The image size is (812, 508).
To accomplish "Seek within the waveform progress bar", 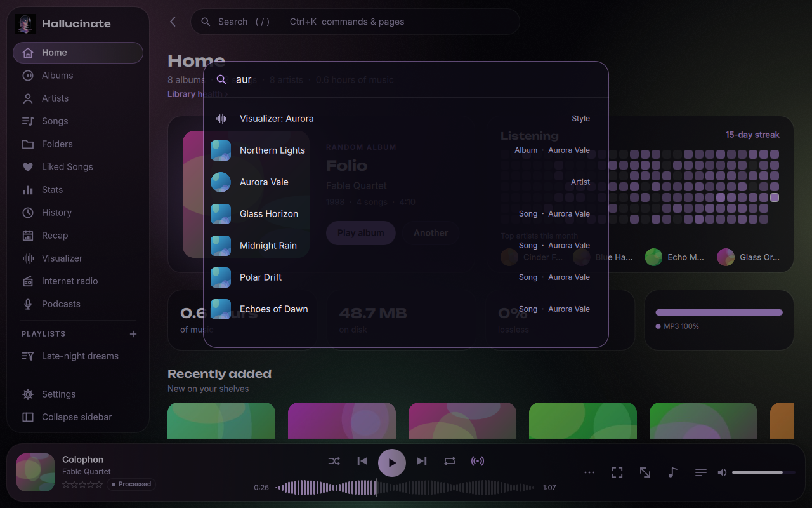I will (x=406, y=488).
